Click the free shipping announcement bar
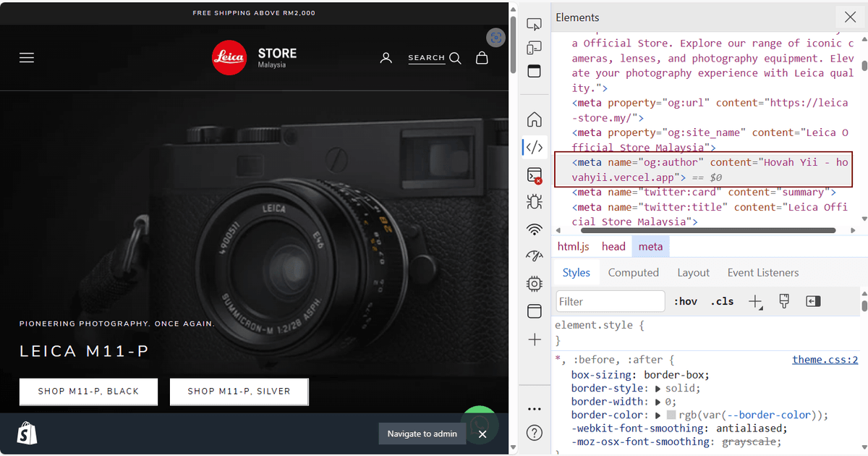This screenshot has width=868, height=456. tap(254, 13)
